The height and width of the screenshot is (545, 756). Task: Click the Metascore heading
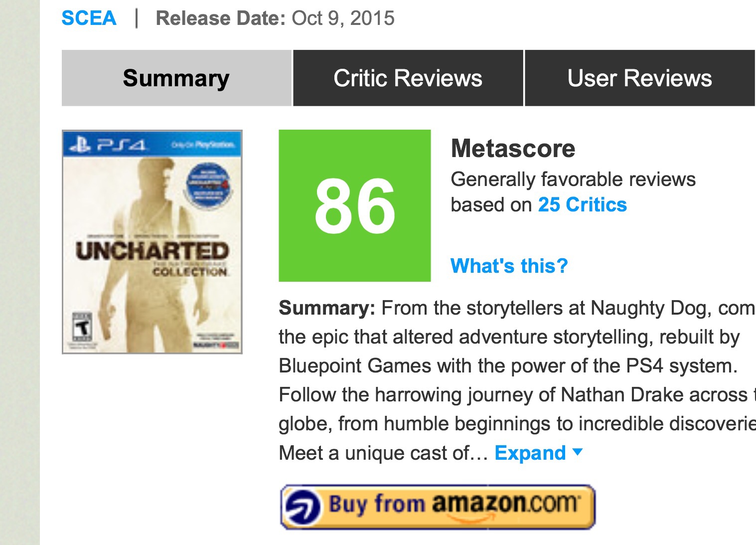[x=513, y=148]
